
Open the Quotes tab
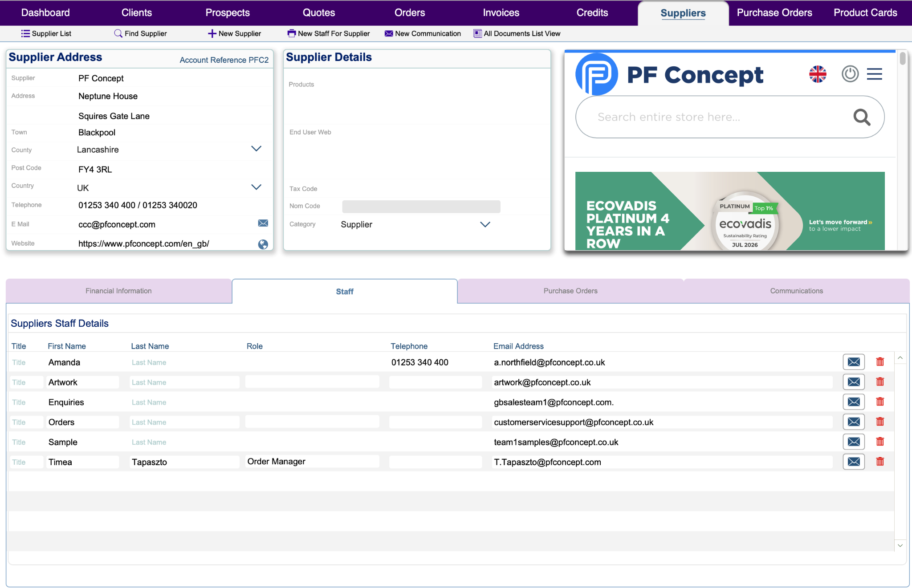[x=319, y=12]
